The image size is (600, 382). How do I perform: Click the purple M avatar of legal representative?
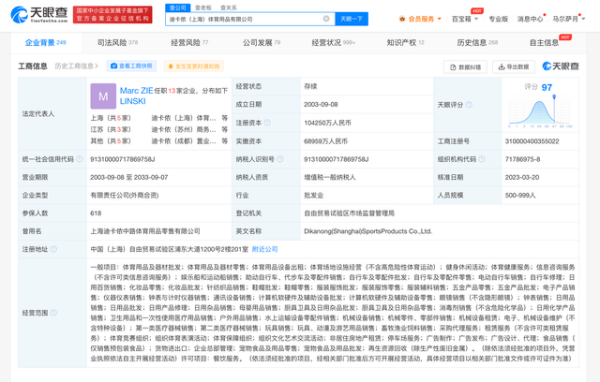pyautogui.click(x=103, y=96)
